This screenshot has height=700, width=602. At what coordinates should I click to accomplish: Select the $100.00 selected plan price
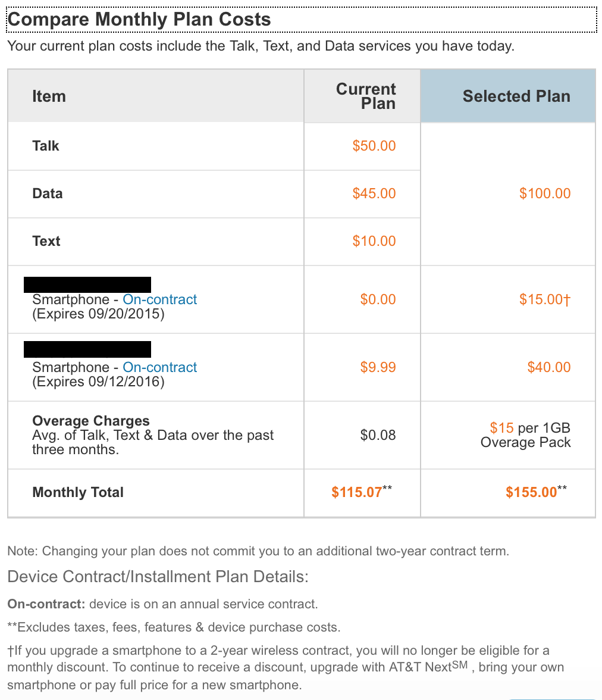(545, 193)
